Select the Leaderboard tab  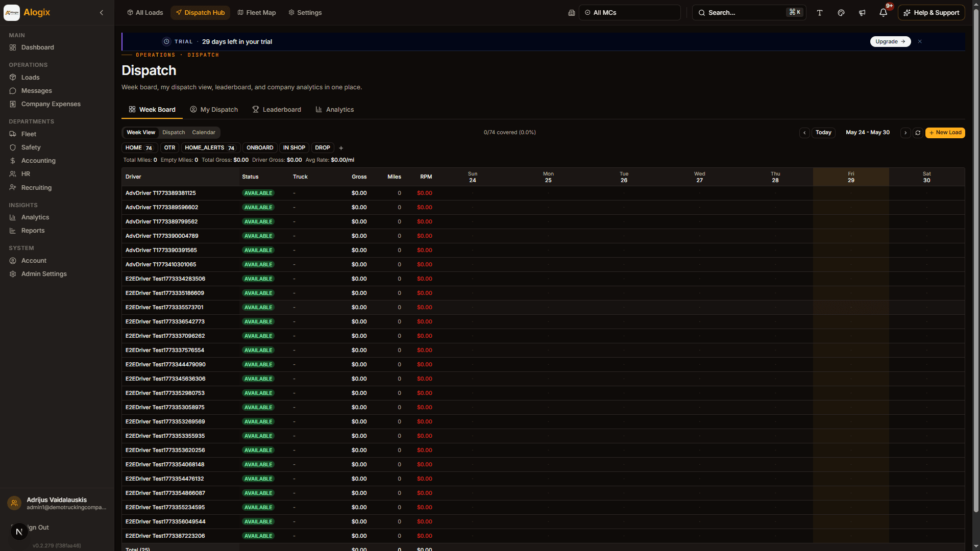tap(277, 110)
